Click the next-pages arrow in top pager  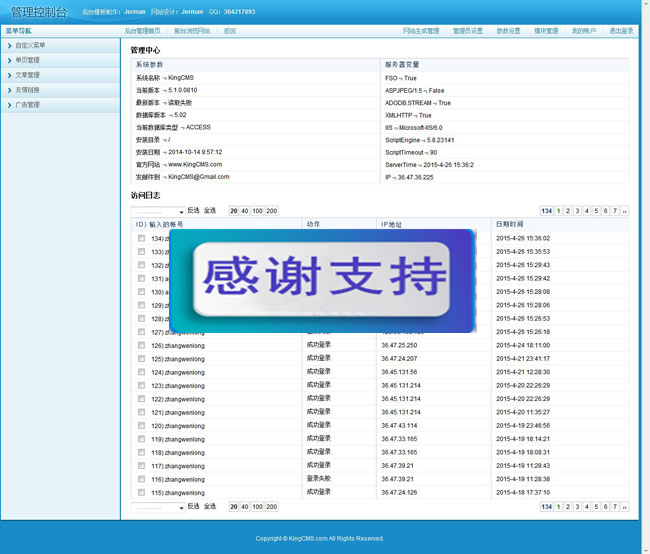625,211
